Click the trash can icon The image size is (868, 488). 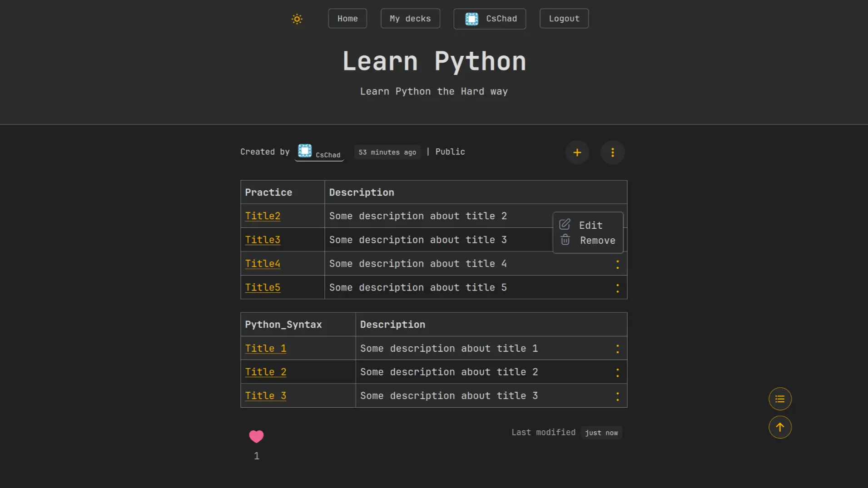[565, 240]
